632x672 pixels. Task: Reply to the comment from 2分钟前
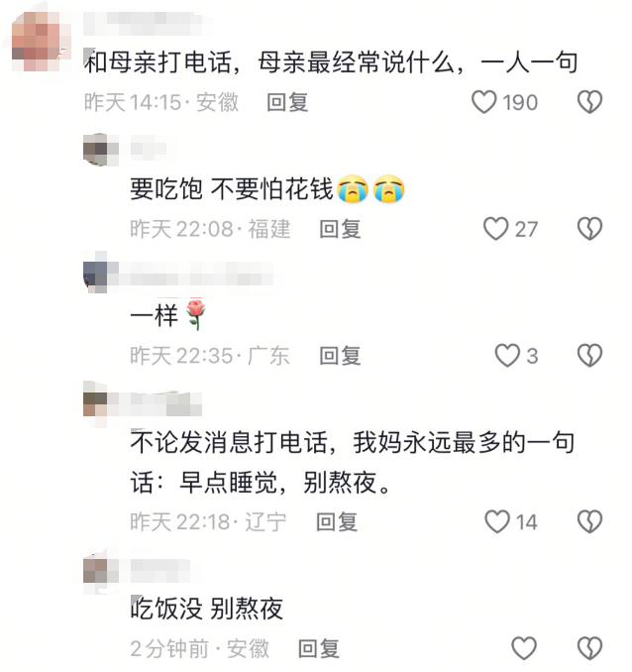(319, 648)
